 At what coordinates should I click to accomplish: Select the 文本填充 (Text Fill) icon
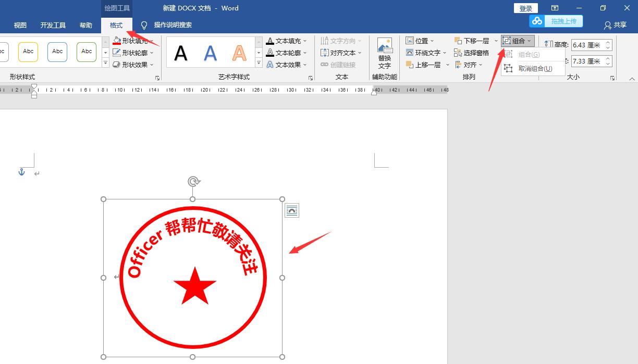tap(271, 40)
